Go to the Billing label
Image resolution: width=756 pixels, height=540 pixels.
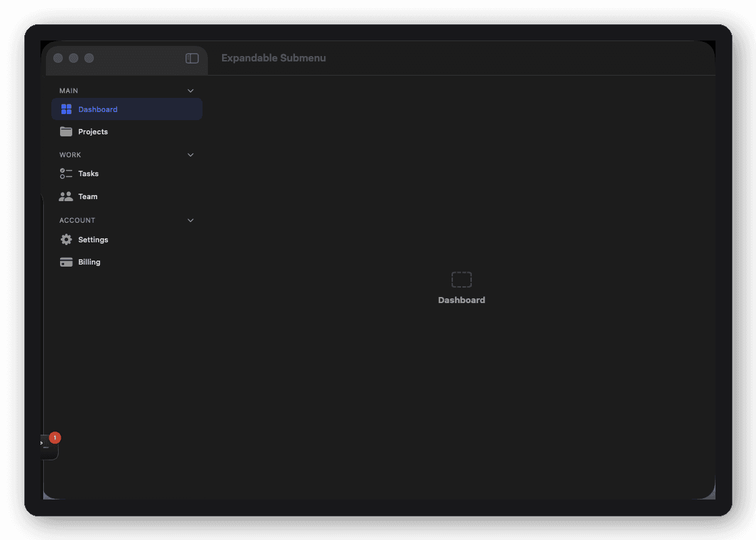click(x=89, y=262)
